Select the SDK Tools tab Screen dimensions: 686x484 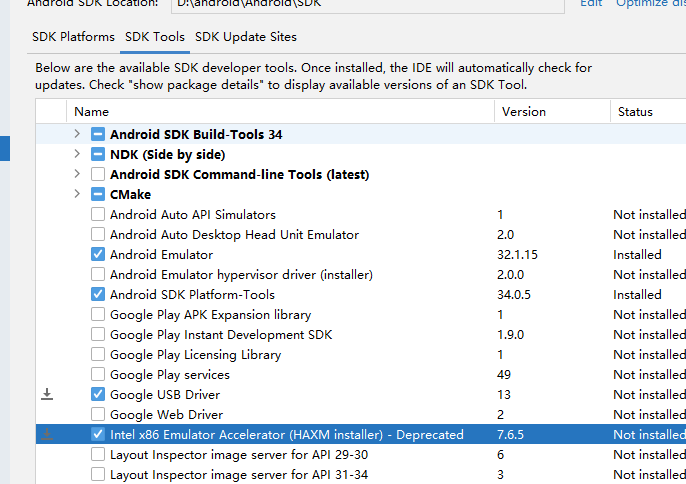(x=155, y=37)
